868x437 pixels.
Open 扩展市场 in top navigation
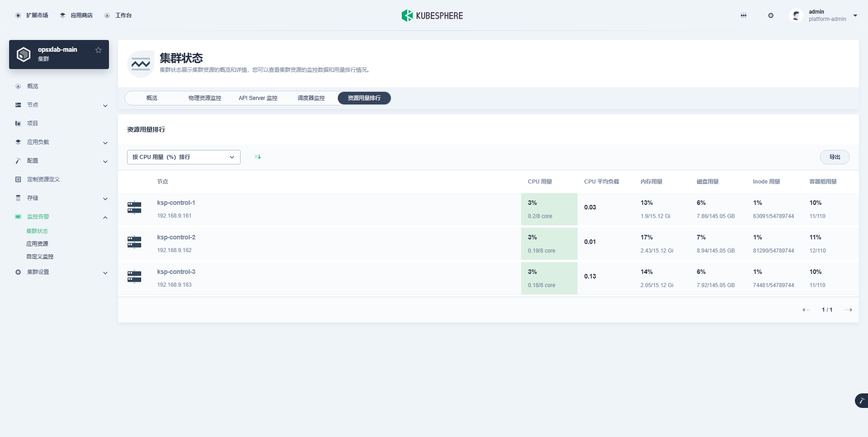(x=32, y=15)
